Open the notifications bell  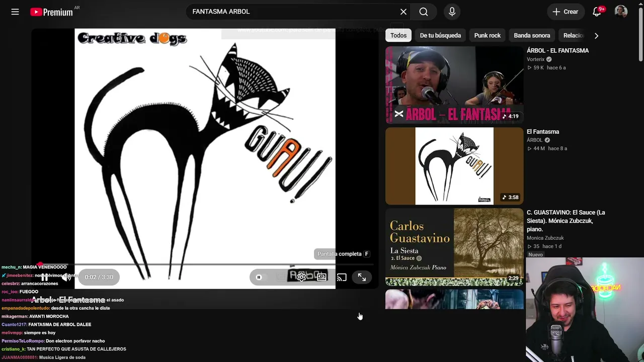click(x=597, y=12)
